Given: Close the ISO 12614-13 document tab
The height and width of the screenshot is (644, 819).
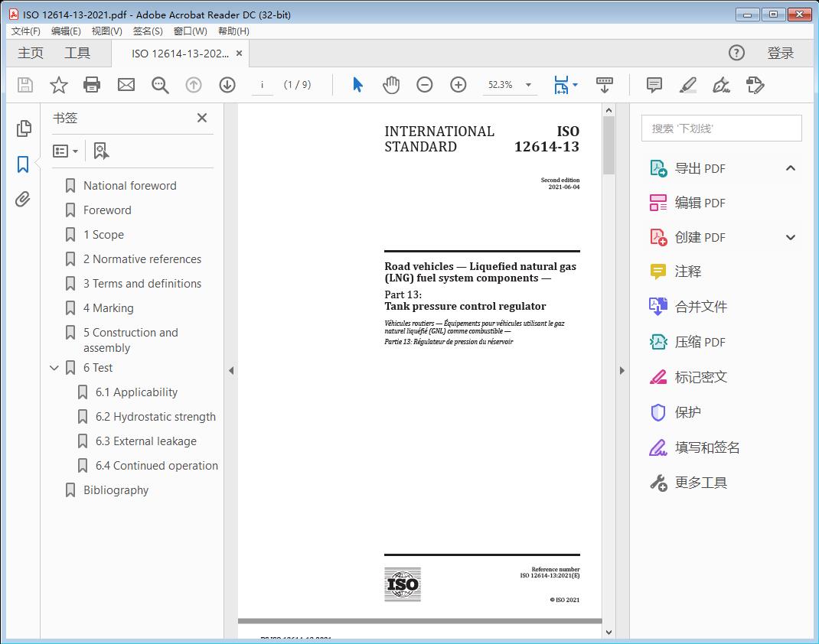Looking at the screenshot, I should 240,53.
